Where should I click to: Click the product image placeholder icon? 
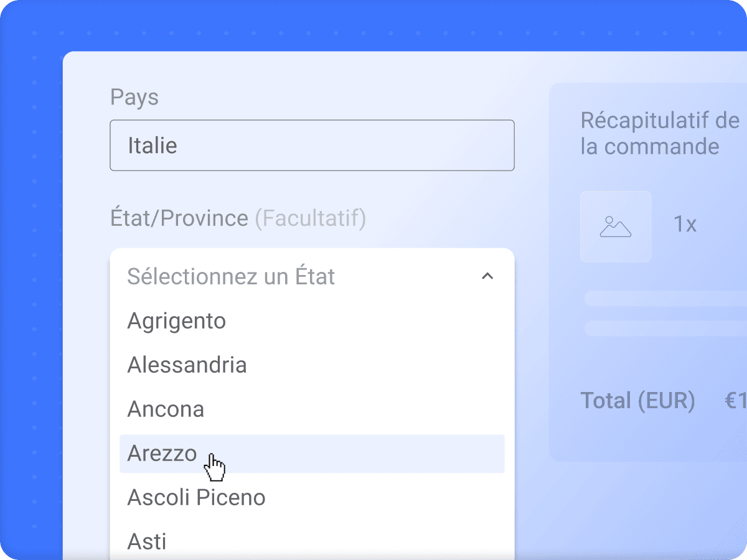[616, 226]
